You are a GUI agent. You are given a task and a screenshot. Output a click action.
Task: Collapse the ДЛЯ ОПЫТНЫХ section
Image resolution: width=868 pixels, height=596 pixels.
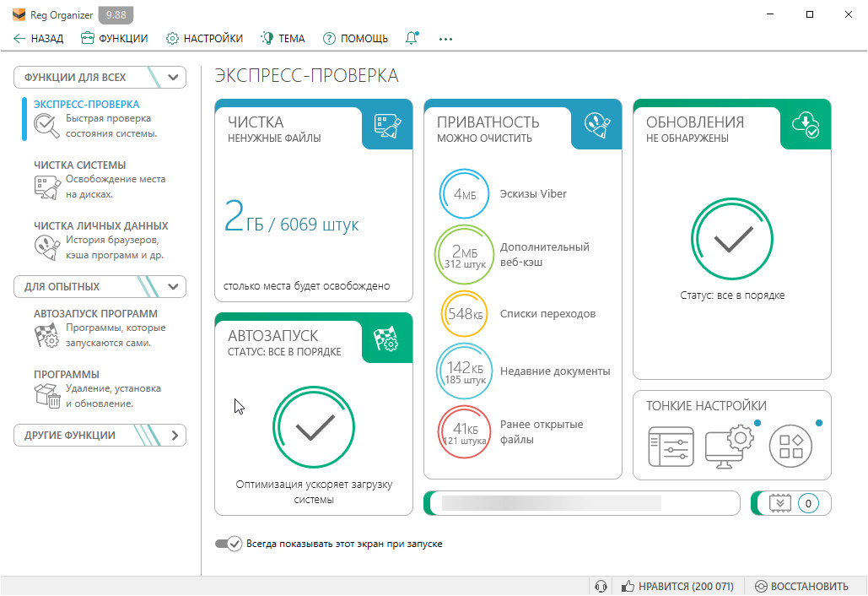coord(174,287)
